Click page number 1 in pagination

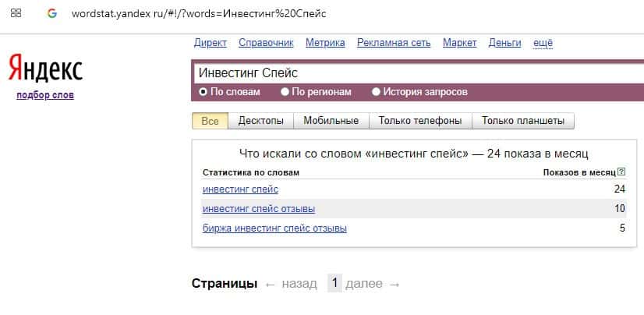tap(334, 283)
